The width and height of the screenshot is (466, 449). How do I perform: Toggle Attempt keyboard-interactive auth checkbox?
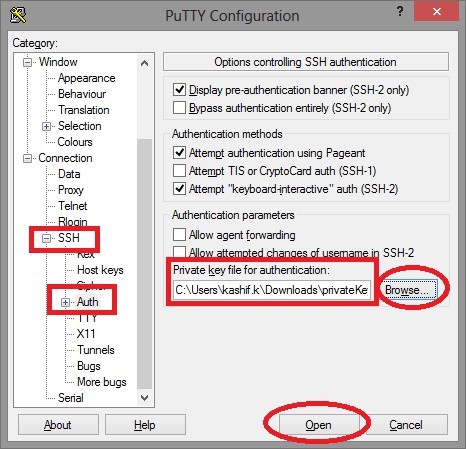tap(179, 189)
